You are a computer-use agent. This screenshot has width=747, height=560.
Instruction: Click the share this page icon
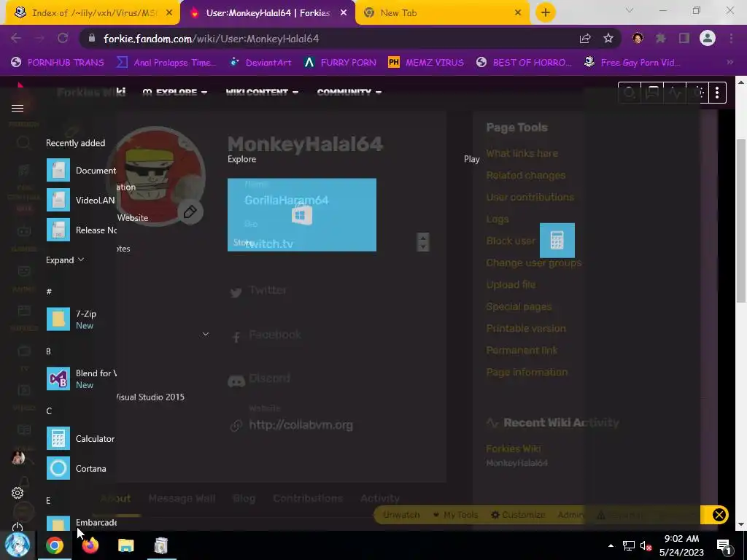point(585,39)
